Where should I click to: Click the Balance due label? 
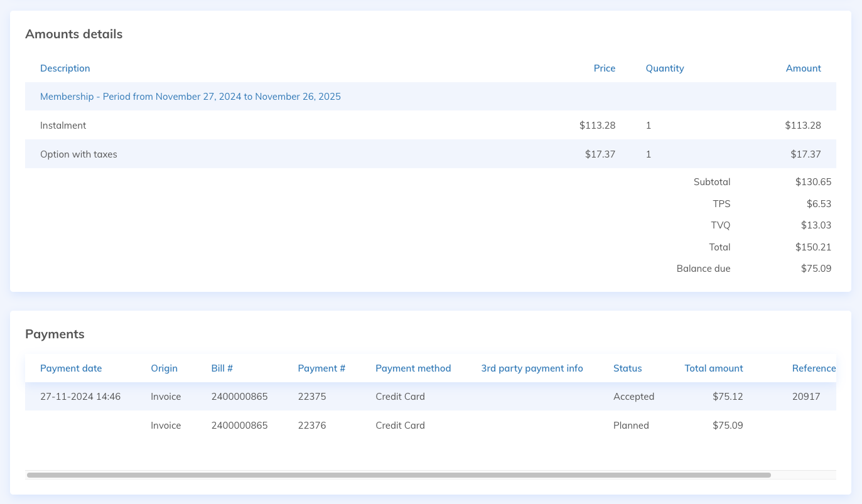703,269
